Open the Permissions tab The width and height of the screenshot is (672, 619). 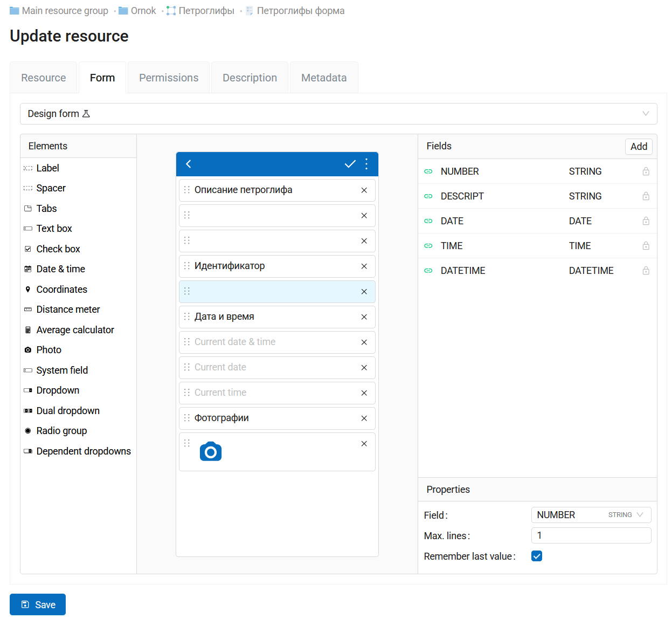tap(169, 78)
